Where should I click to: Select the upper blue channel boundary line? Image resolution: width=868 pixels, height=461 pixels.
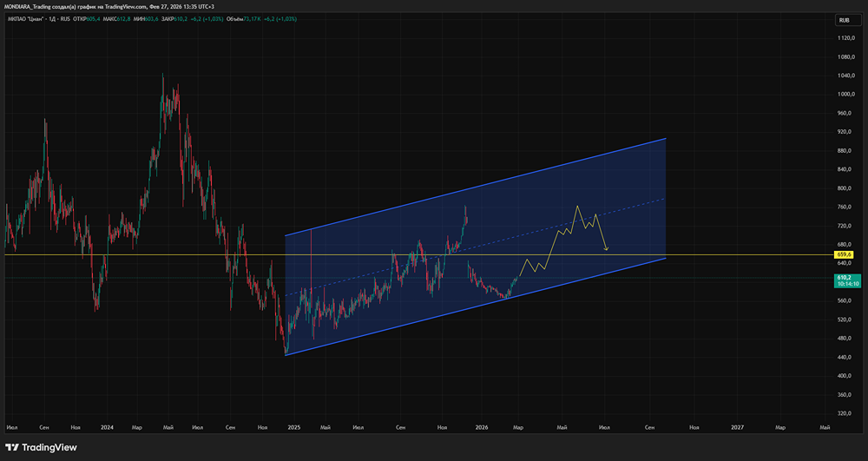point(475,187)
